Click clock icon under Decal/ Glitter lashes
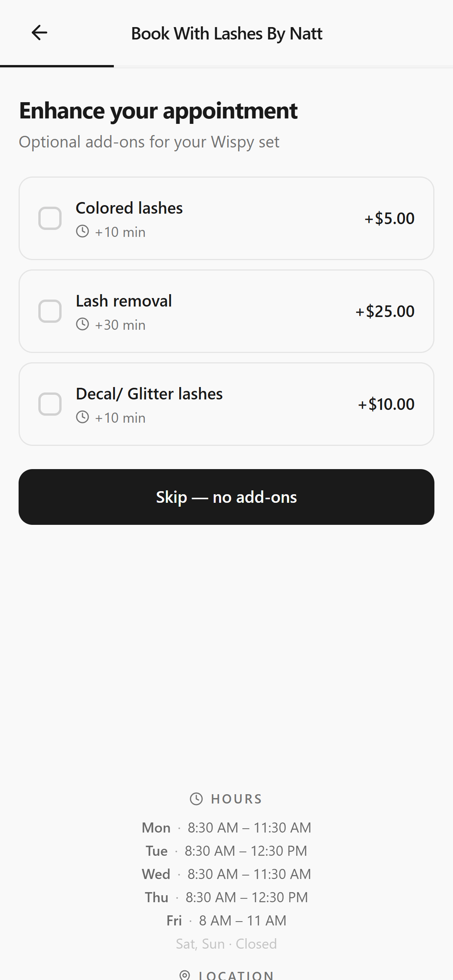This screenshot has height=980, width=453. [x=82, y=417]
